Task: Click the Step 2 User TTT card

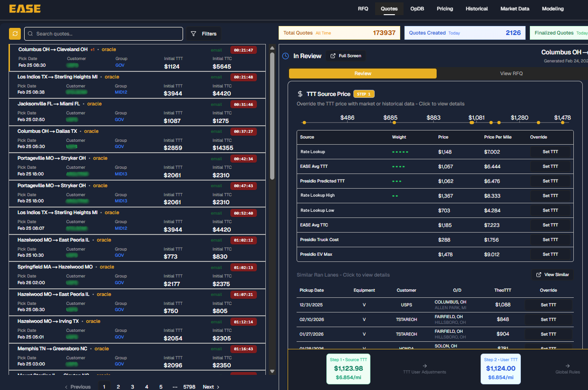Action: pyautogui.click(x=500, y=369)
